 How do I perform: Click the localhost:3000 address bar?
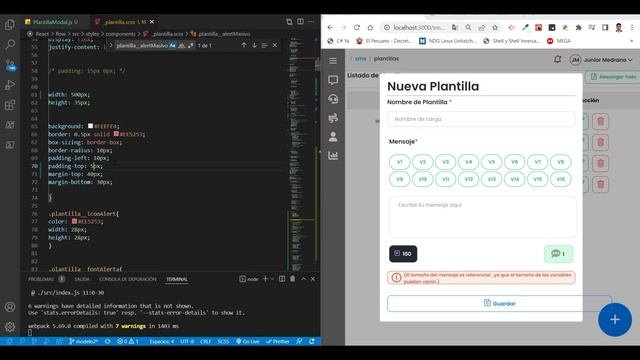click(x=418, y=27)
